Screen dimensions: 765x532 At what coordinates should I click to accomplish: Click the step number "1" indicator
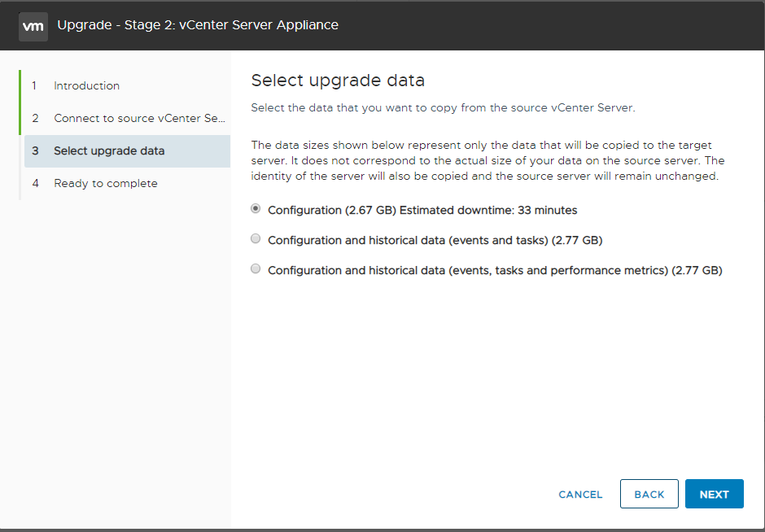click(35, 85)
